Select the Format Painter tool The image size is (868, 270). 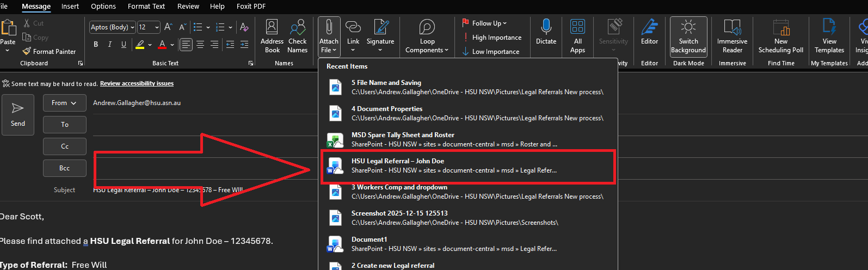(50, 52)
